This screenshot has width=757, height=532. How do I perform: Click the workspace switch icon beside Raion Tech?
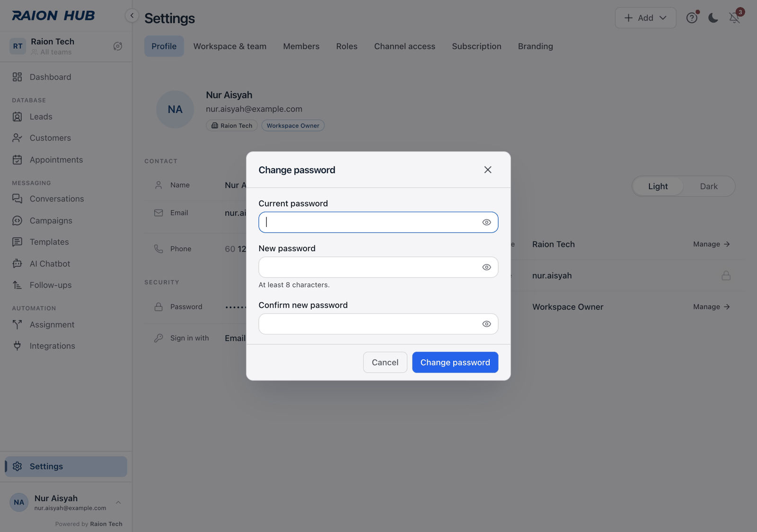click(118, 46)
